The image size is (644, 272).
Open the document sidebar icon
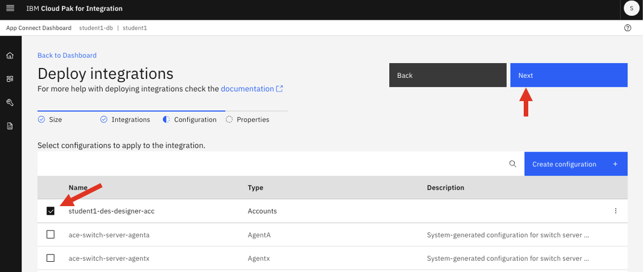point(10,126)
